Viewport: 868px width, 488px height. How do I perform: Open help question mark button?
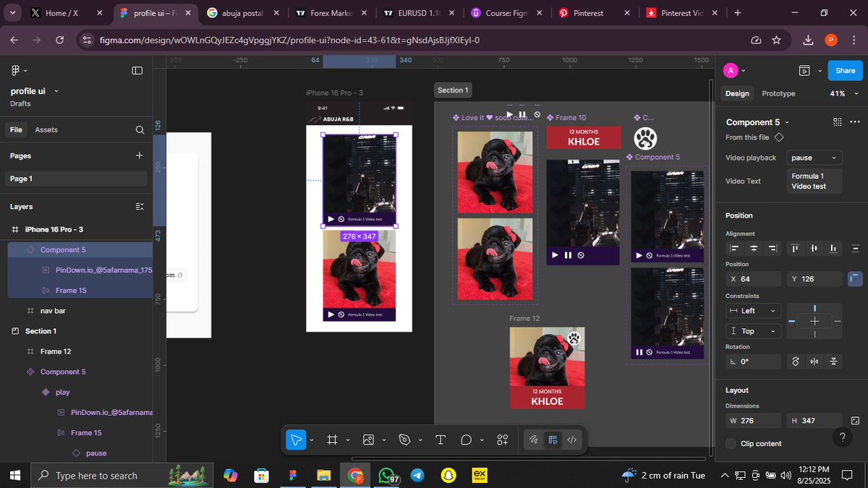[x=841, y=437]
